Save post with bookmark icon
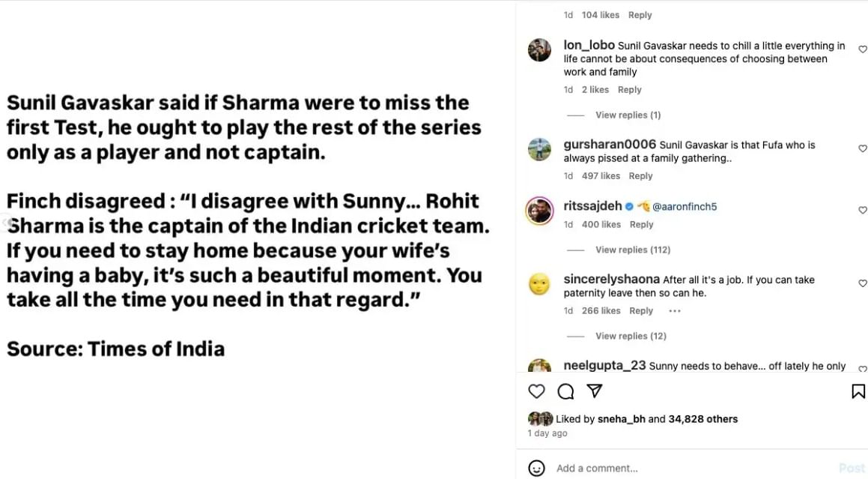868x479 pixels. pyautogui.click(x=858, y=391)
